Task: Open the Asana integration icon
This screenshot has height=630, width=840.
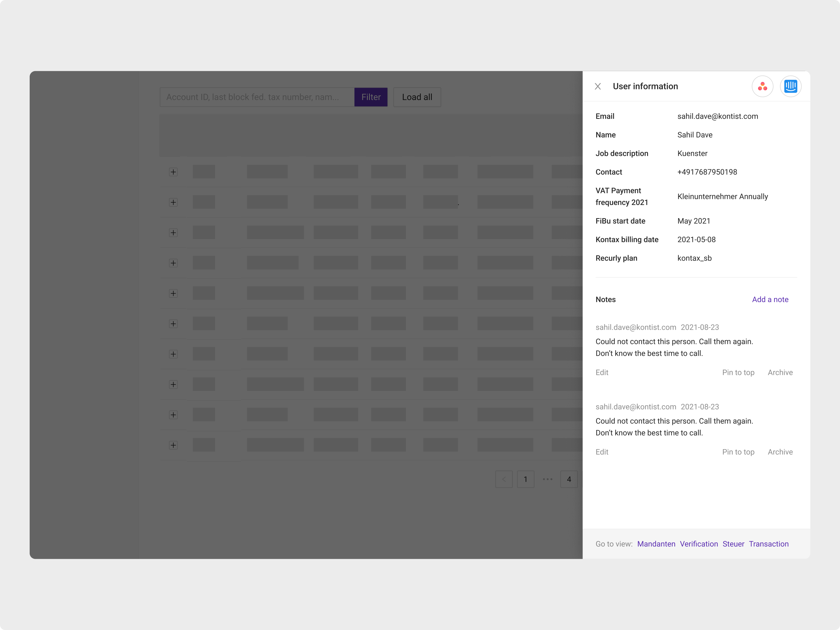Action: click(x=763, y=86)
